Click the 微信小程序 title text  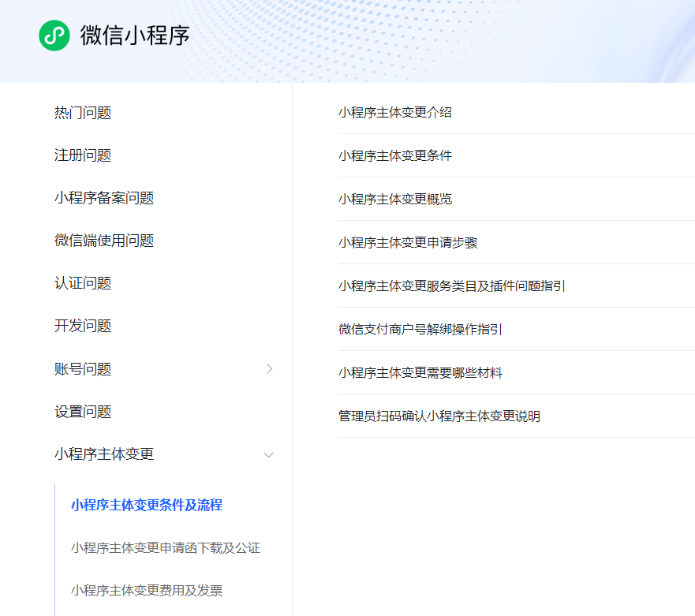point(135,35)
